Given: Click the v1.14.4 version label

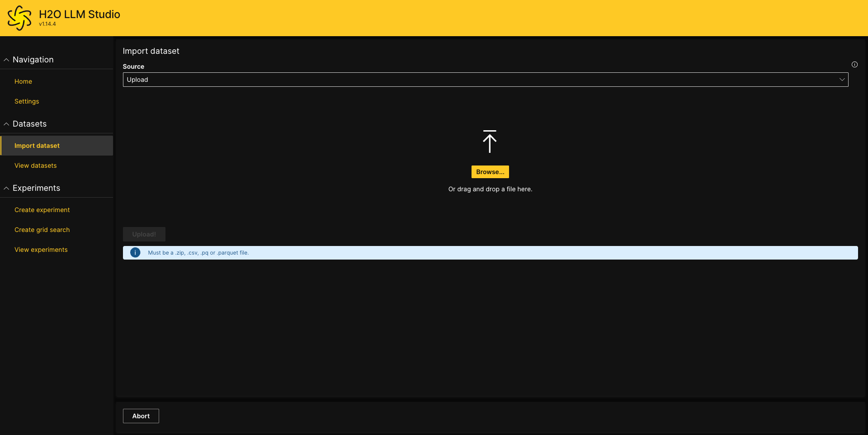Looking at the screenshot, I should (47, 24).
